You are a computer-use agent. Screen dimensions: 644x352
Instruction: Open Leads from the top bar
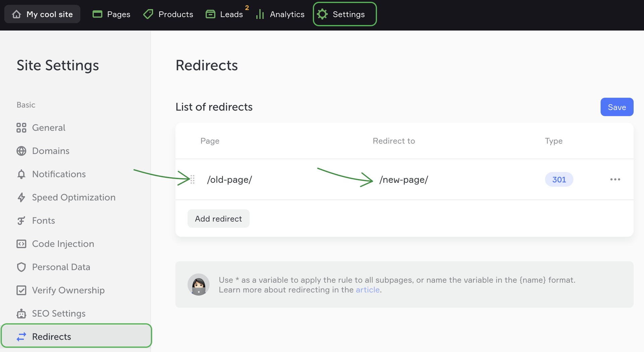tap(224, 14)
